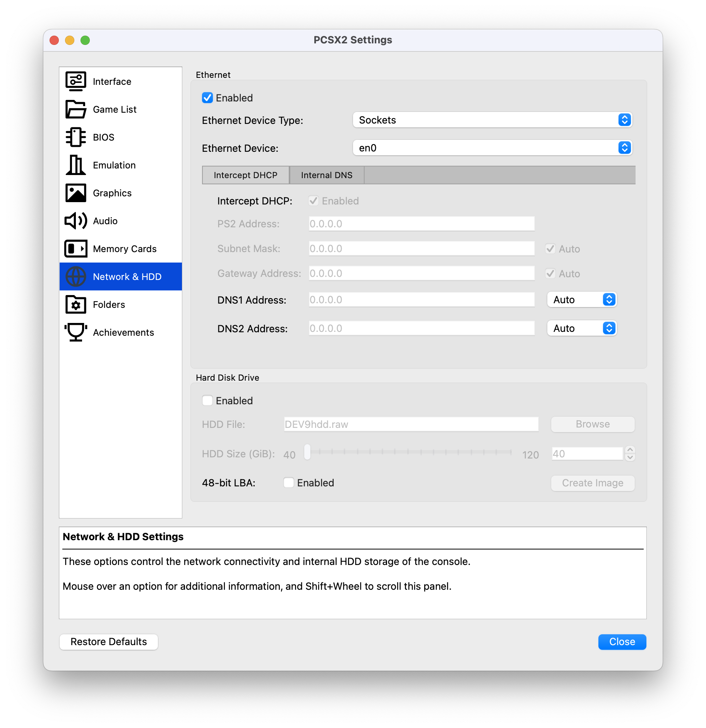Open the DNS1 Address mode dropdown
The width and height of the screenshot is (706, 728).
(582, 299)
